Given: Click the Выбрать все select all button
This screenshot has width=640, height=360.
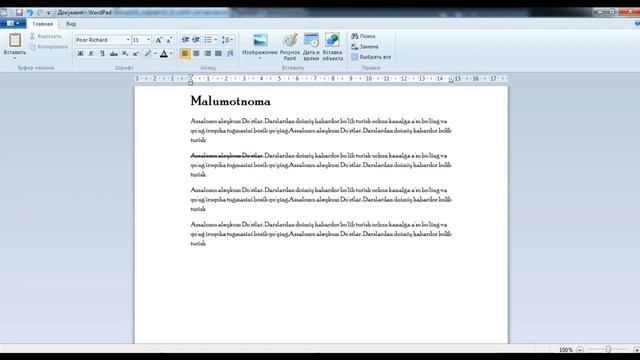Looking at the screenshot, I should [371, 57].
